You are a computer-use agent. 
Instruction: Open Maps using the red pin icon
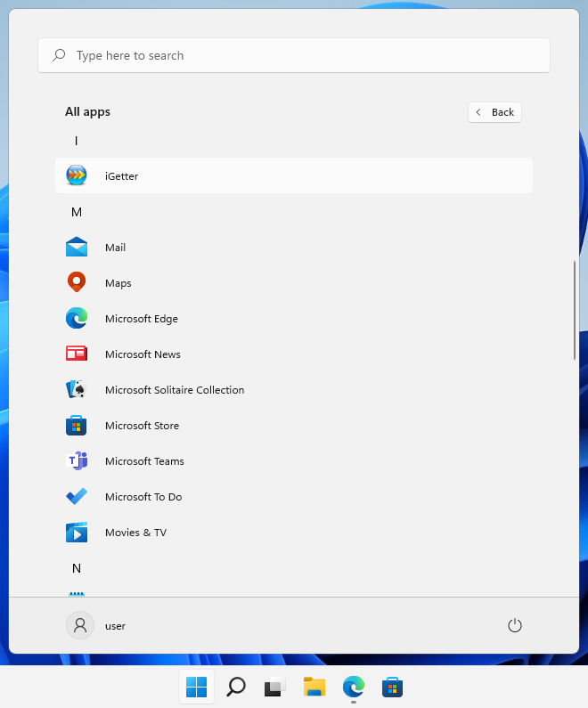tap(77, 282)
